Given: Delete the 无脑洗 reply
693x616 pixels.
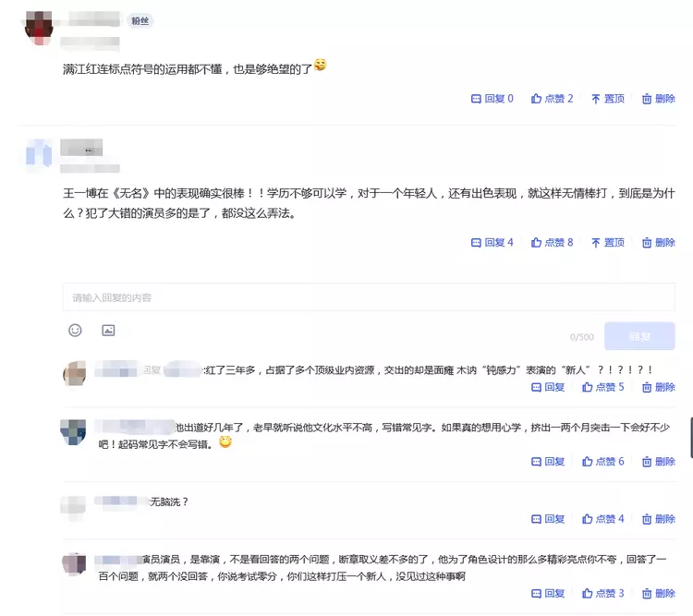Looking at the screenshot, I should (659, 519).
